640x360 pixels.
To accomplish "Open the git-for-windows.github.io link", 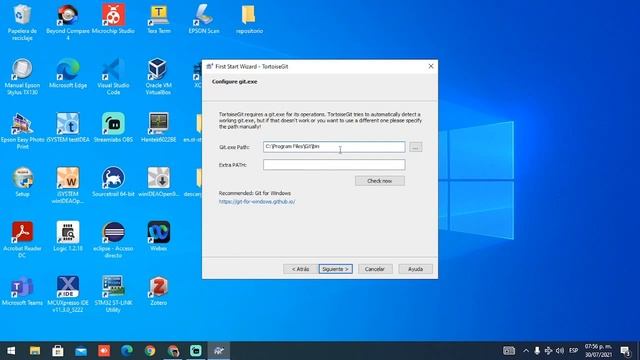I will [257, 202].
